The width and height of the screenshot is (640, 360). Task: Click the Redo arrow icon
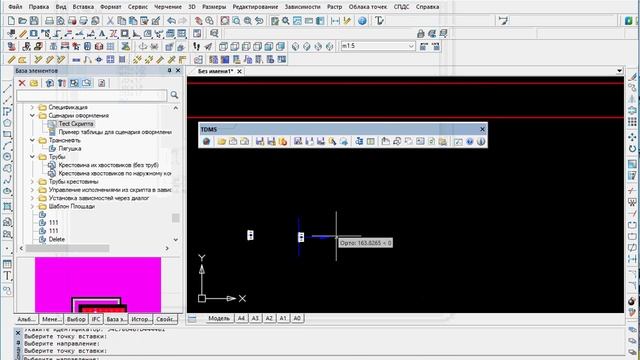pos(183,20)
